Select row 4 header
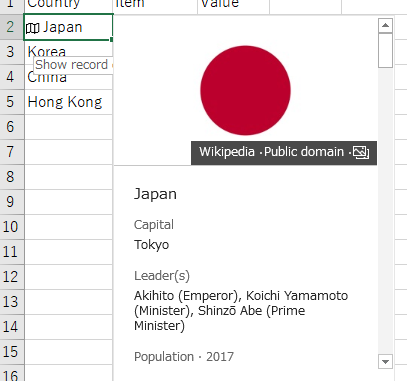The height and width of the screenshot is (381, 407). pos(12,77)
